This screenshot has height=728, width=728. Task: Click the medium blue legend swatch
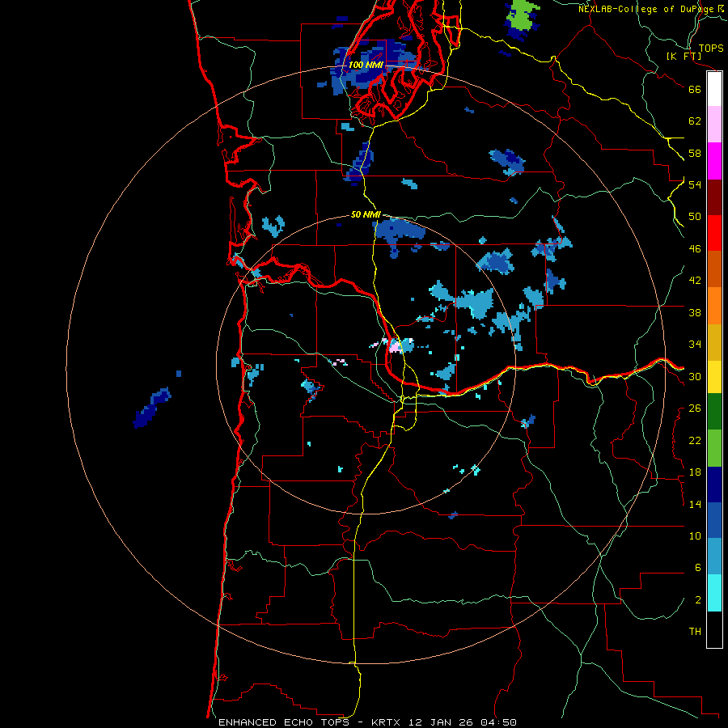coord(714,520)
